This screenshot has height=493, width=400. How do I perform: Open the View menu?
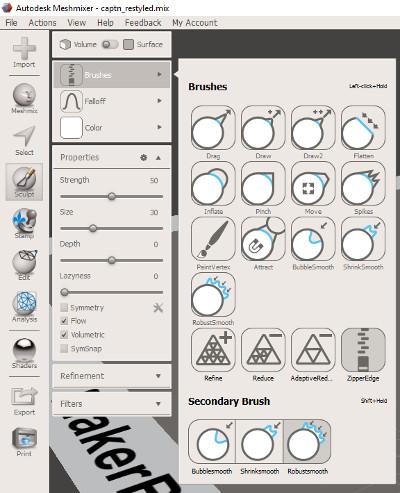(77, 23)
